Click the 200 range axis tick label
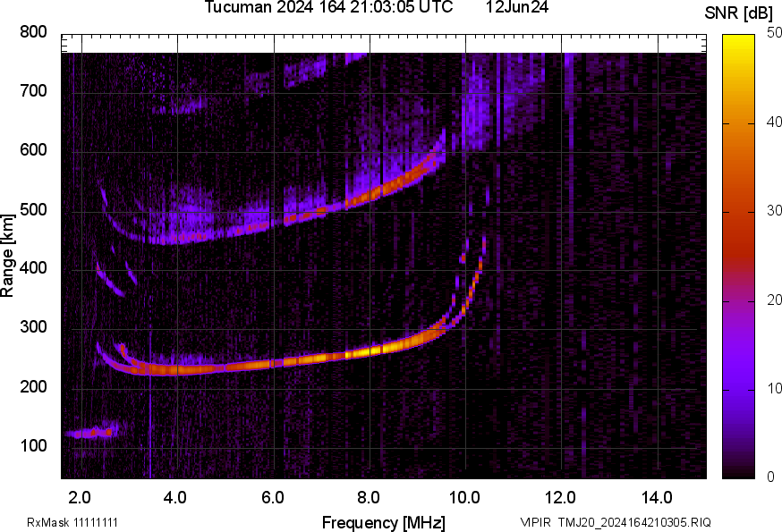 [x=33, y=386]
